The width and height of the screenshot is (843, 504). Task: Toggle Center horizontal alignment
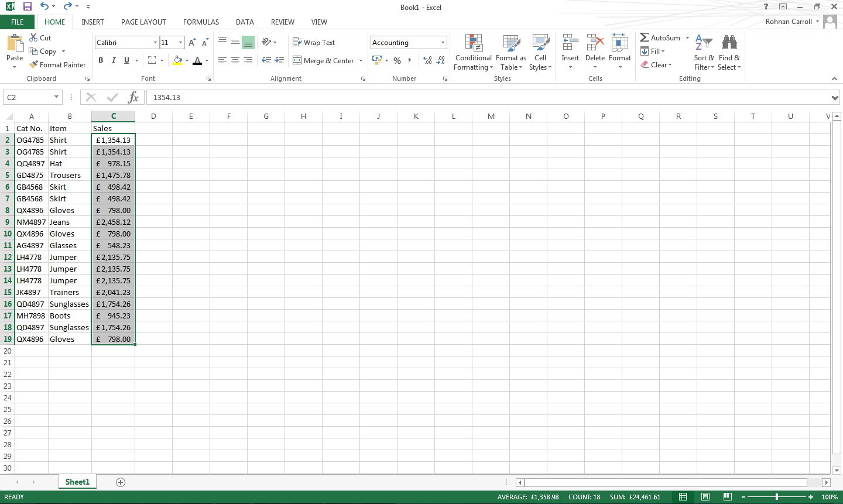pyautogui.click(x=235, y=60)
